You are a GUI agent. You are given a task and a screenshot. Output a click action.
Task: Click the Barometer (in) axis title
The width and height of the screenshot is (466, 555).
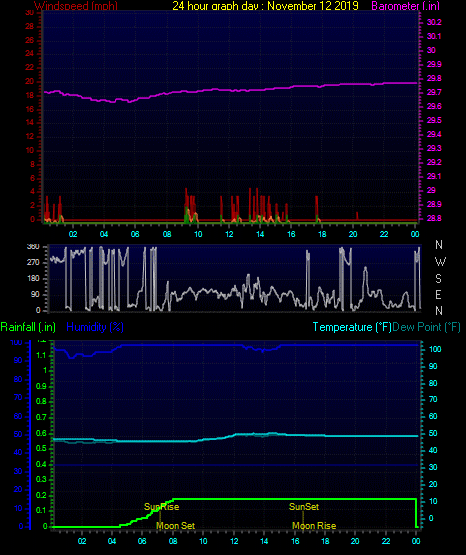pyautogui.click(x=405, y=6)
